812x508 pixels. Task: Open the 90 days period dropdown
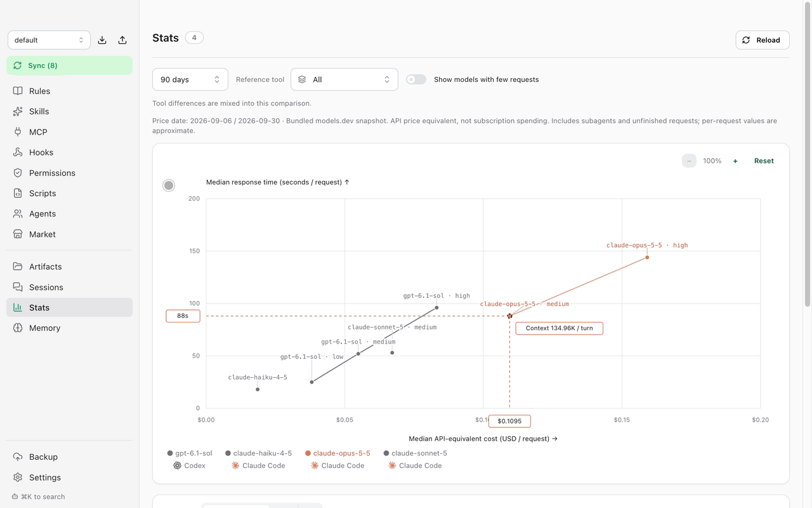pos(190,79)
